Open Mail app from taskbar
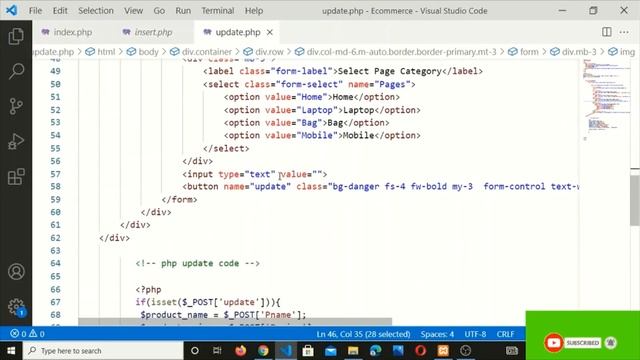The height and width of the screenshot is (360, 640). (x=331, y=351)
